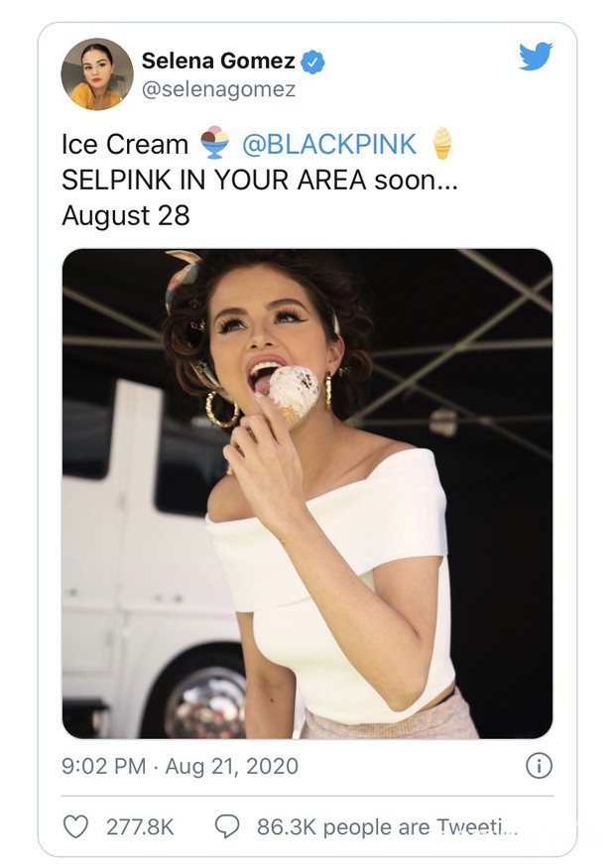Image resolution: width=615 pixels, height=868 pixels.
Task: Click the Aug 21, 2020 date
Action: (232, 766)
